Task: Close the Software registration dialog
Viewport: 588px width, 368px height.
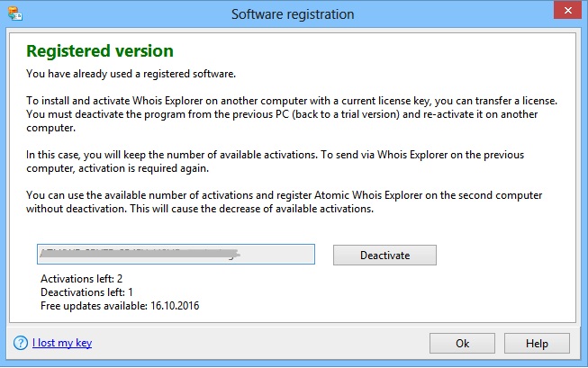Action: (x=563, y=11)
